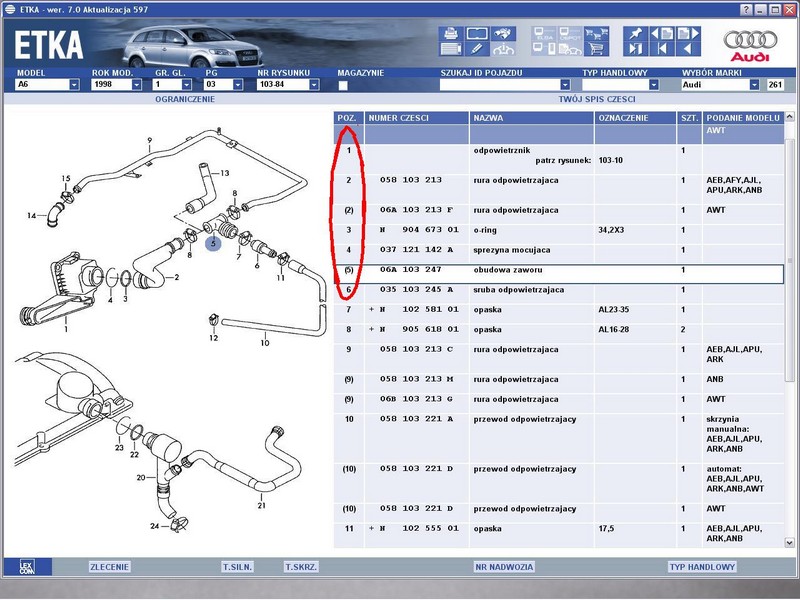The width and height of the screenshot is (800, 600).
Task: Click the printer icon
Action: 451,34
